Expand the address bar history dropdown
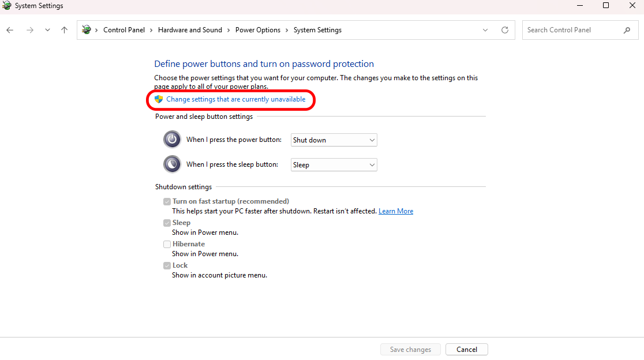Screen dimensions: 644x360 click(x=485, y=30)
